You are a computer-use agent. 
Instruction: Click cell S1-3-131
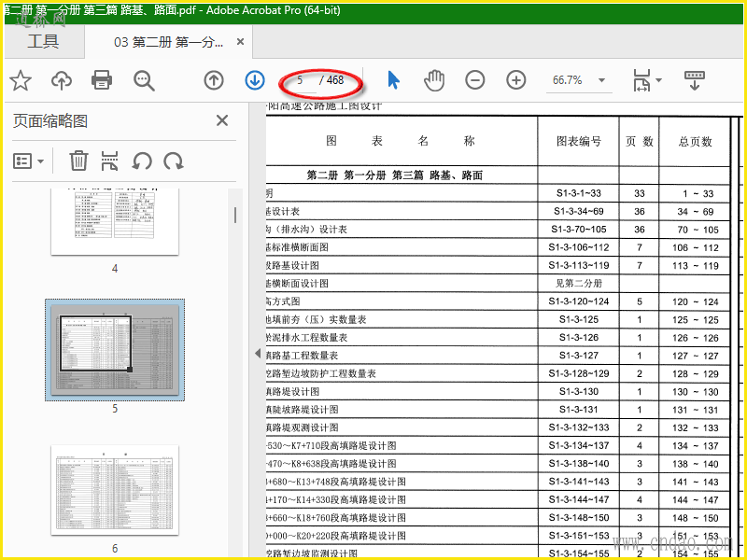click(579, 410)
